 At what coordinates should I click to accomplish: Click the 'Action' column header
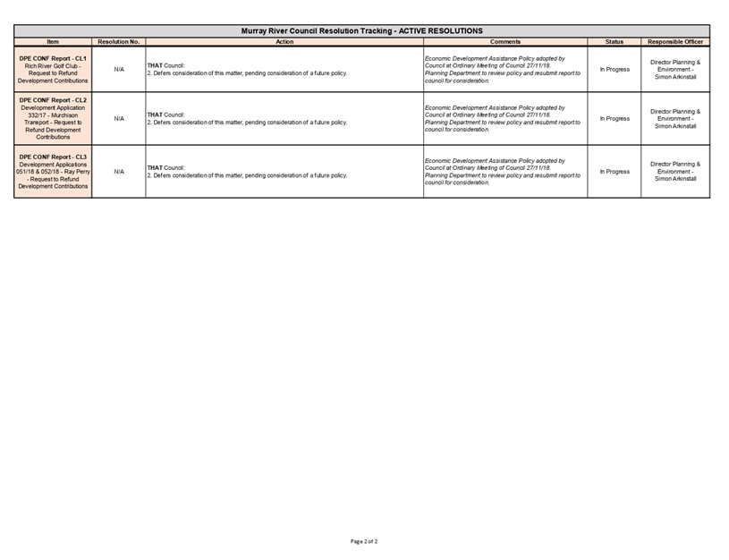[x=284, y=42]
